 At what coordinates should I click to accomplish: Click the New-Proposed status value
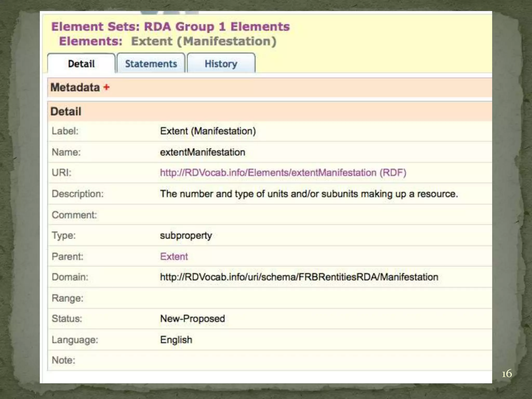tap(192, 319)
